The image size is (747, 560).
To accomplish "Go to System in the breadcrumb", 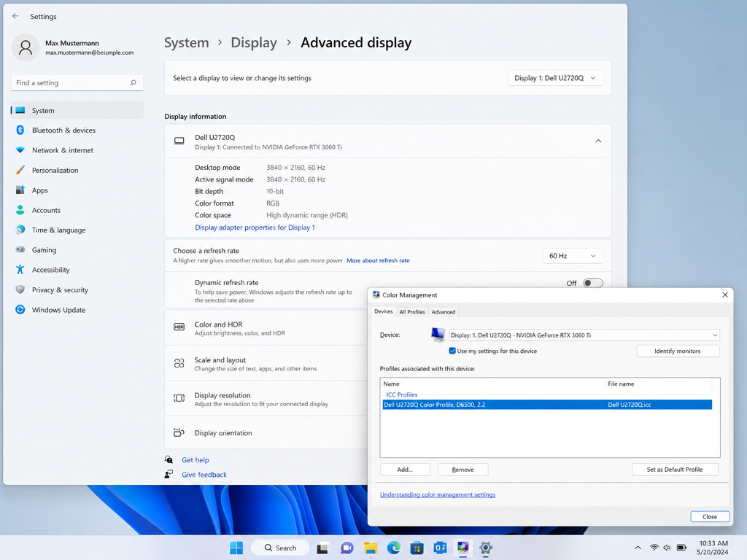I will [187, 43].
